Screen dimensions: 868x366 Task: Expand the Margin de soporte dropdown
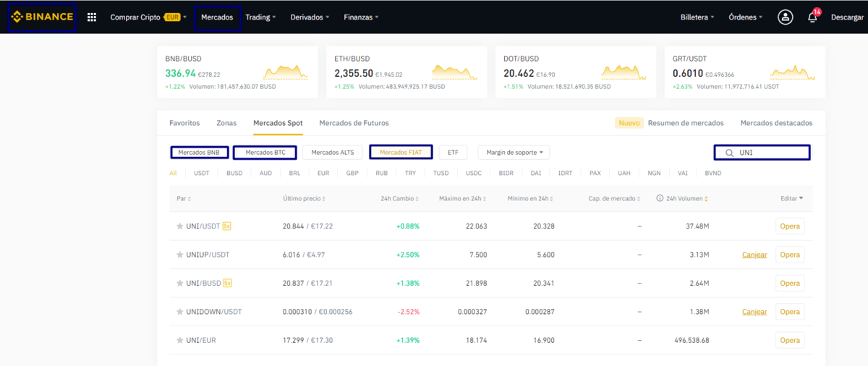tap(514, 153)
